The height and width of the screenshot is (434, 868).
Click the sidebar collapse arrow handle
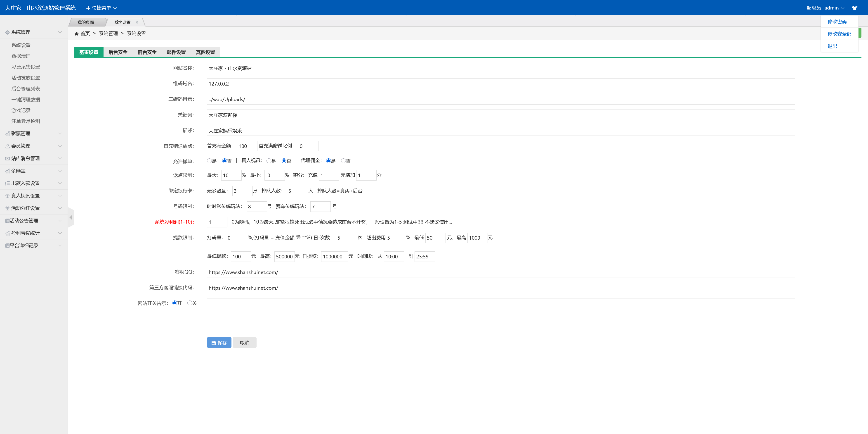71,217
